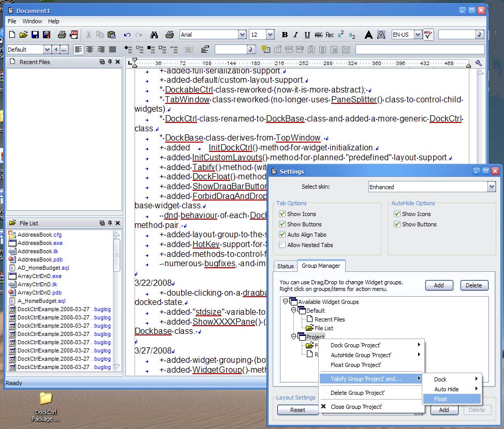Select Float in the Tabify submenu
This screenshot has height=429, width=504.
[x=441, y=399]
